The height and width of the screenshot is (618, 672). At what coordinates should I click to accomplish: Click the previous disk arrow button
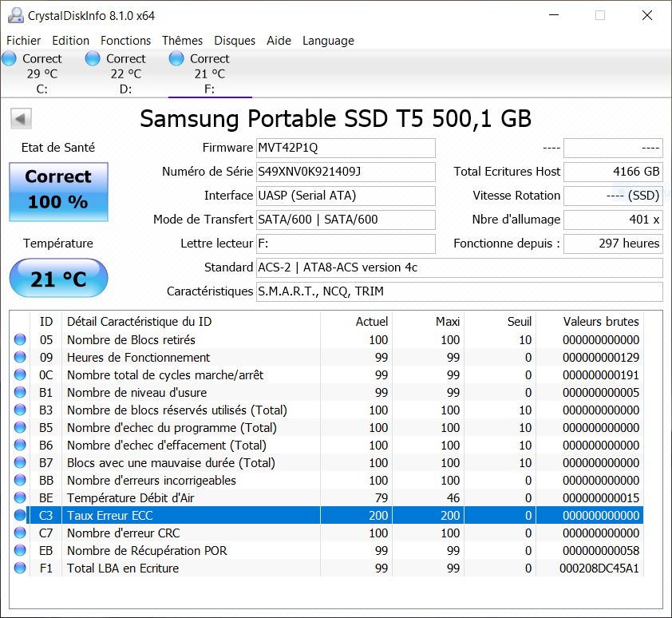click(21, 118)
